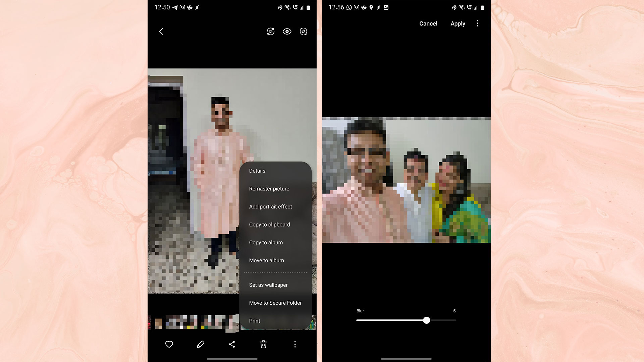The image size is (644, 362).
Task: Tap the delete/trash icon bottom bar
Action: (x=264, y=344)
